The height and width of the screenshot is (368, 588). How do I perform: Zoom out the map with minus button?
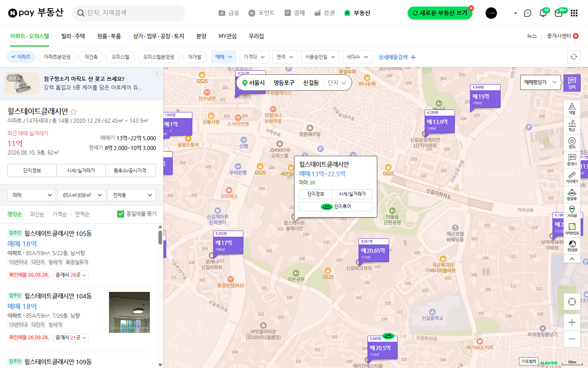coord(572,339)
